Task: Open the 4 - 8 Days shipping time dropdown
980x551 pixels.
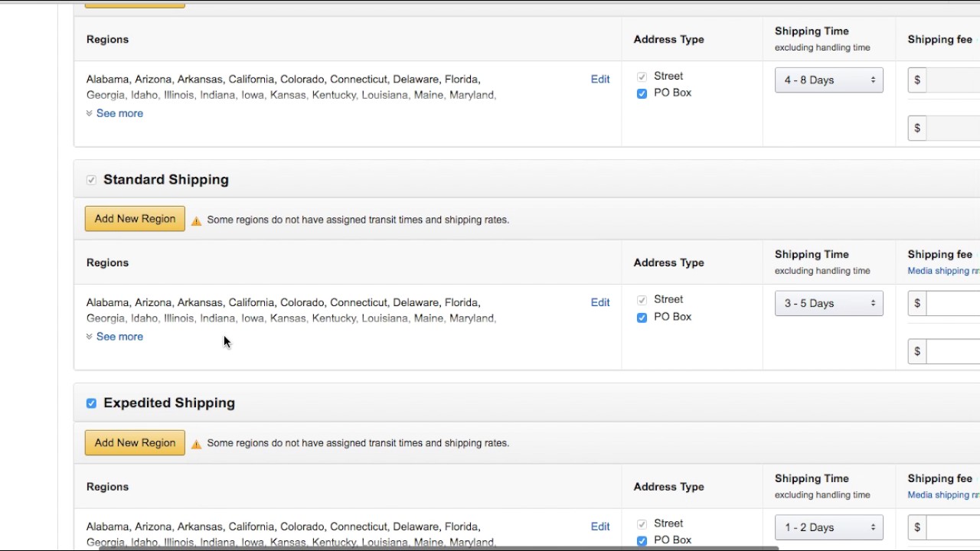Action: pyautogui.click(x=828, y=80)
